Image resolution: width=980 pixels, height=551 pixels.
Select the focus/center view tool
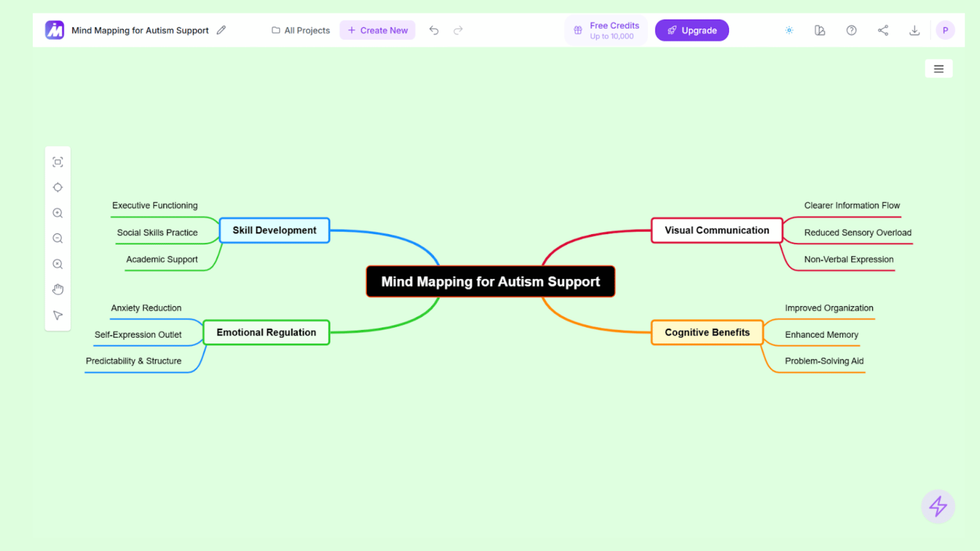click(x=58, y=187)
